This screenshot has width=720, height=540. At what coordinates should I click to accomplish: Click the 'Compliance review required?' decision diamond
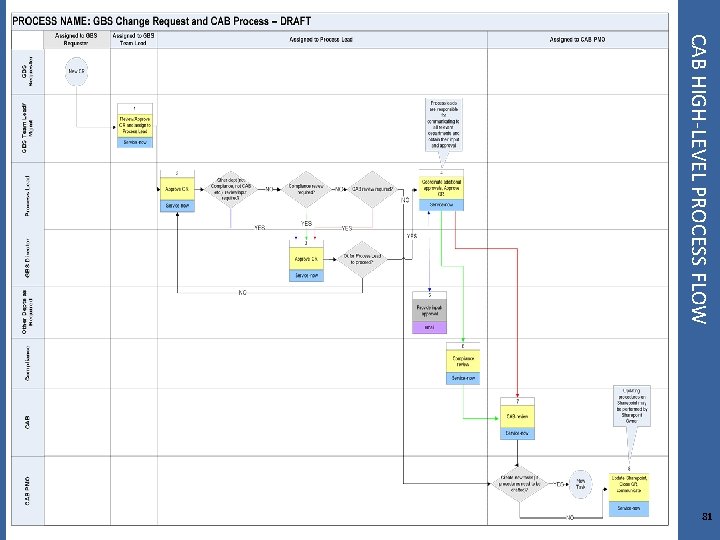coord(306,189)
